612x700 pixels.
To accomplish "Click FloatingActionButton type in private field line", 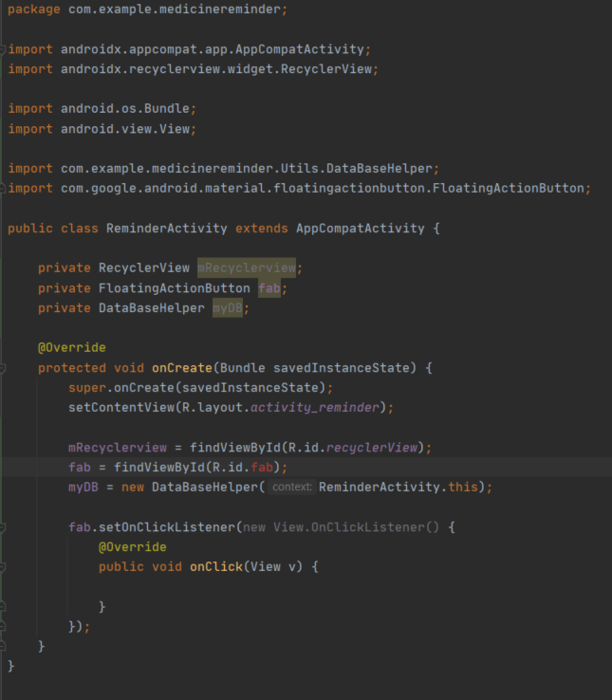I will (x=175, y=288).
